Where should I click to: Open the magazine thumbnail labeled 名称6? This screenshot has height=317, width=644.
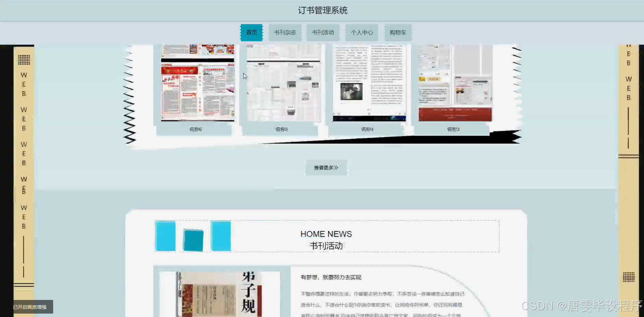click(x=198, y=83)
